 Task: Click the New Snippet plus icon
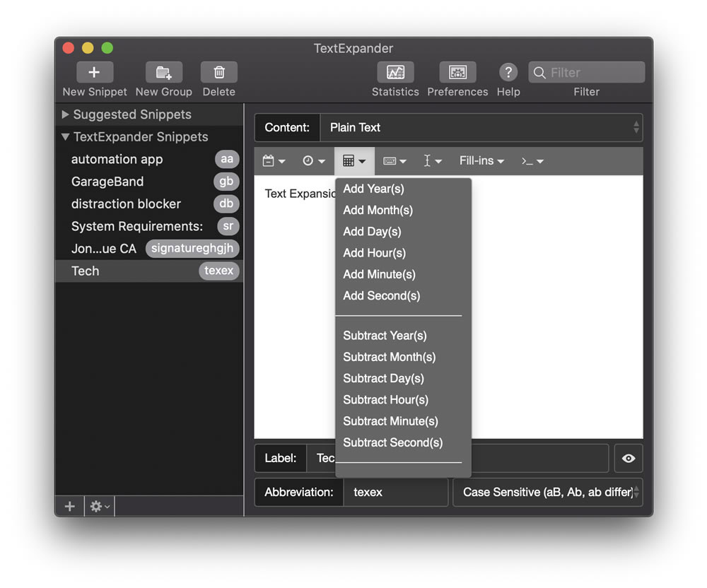(95, 72)
